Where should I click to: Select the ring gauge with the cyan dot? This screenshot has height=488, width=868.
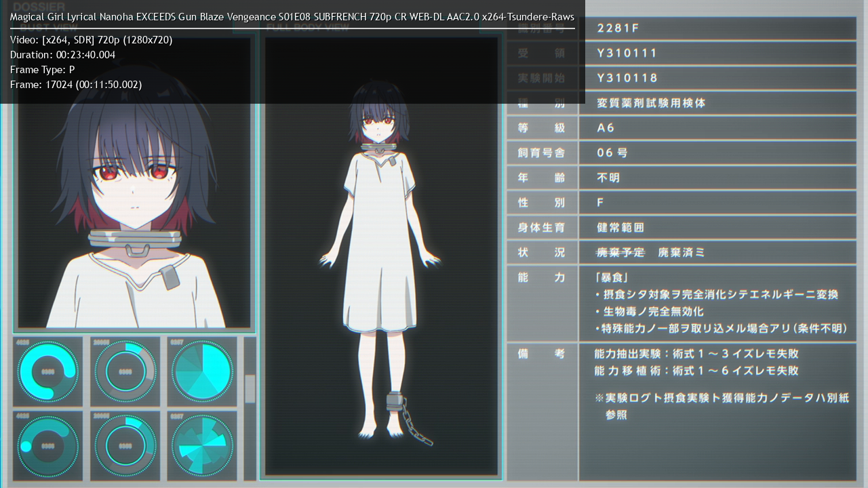(47, 446)
